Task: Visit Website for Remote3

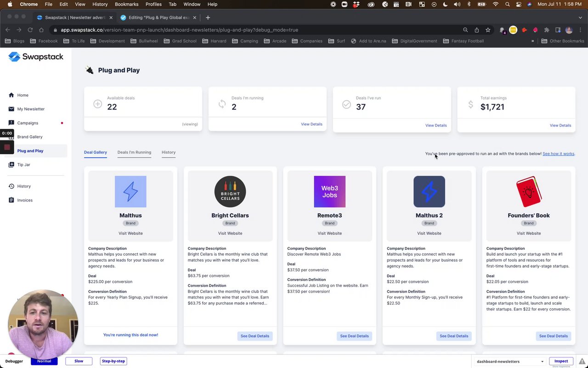Action: click(x=330, y=233)
